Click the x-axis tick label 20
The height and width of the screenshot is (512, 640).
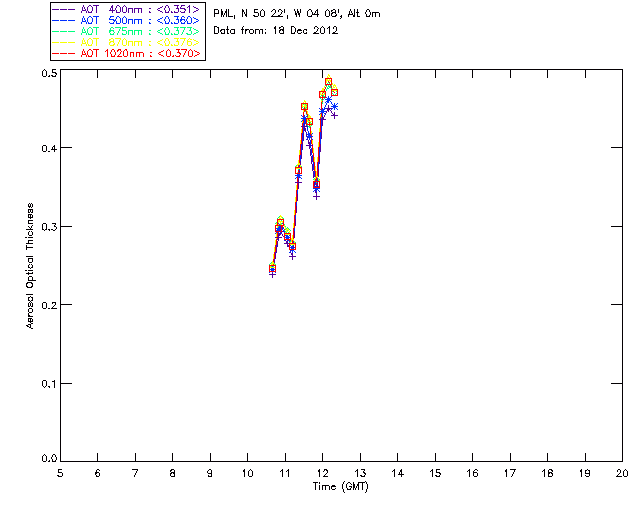coord(622,472)
